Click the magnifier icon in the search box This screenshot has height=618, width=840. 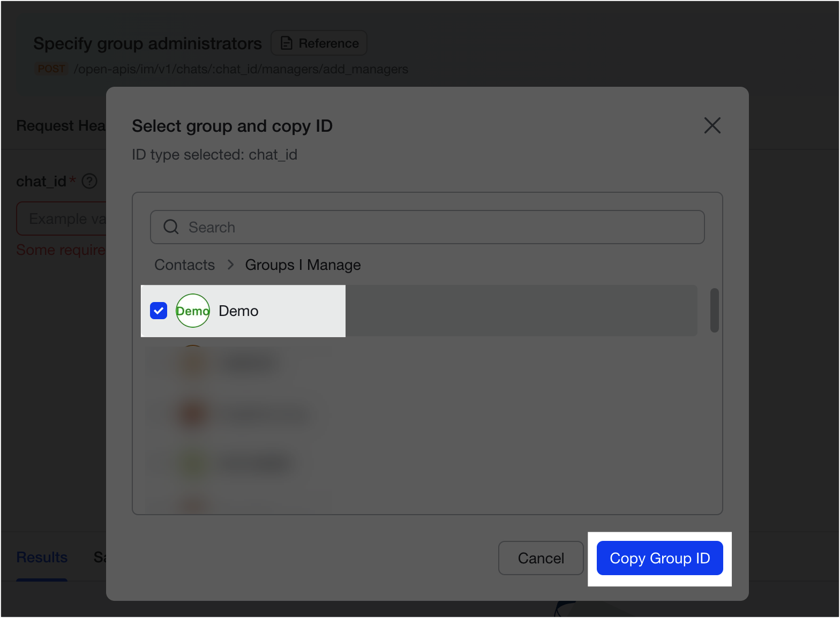[x=171, y=227]
